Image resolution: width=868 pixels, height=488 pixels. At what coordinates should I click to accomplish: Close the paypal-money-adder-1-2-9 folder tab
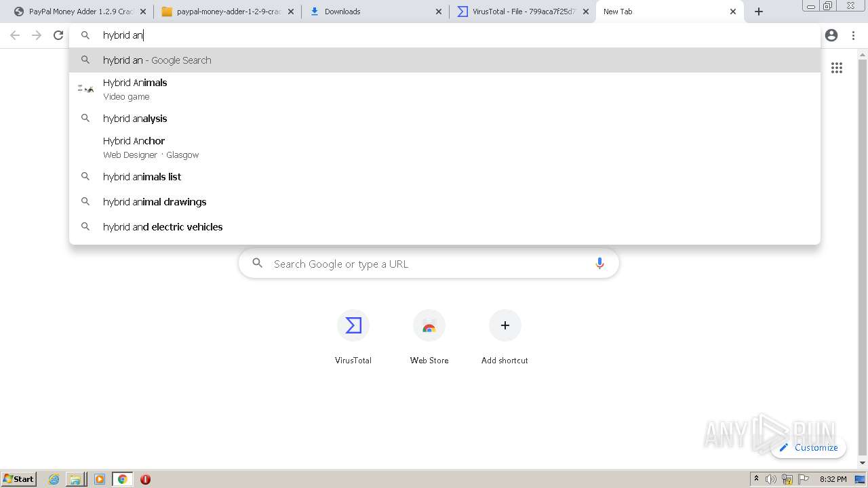(291, 12)
